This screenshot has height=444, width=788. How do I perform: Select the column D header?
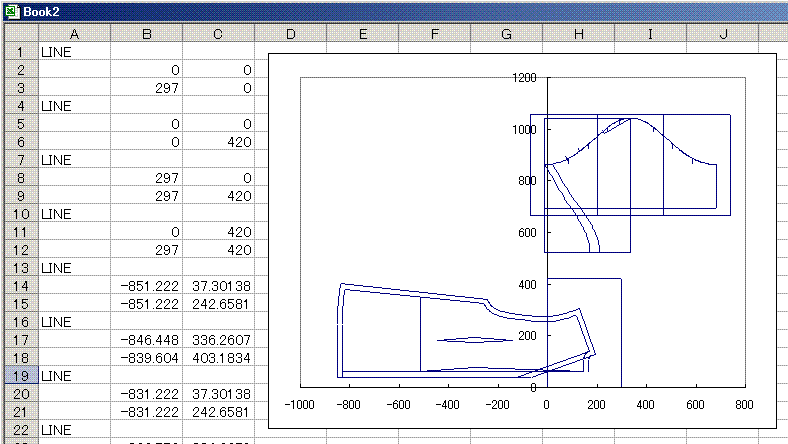pyautogui.click(x=290, y=34)
